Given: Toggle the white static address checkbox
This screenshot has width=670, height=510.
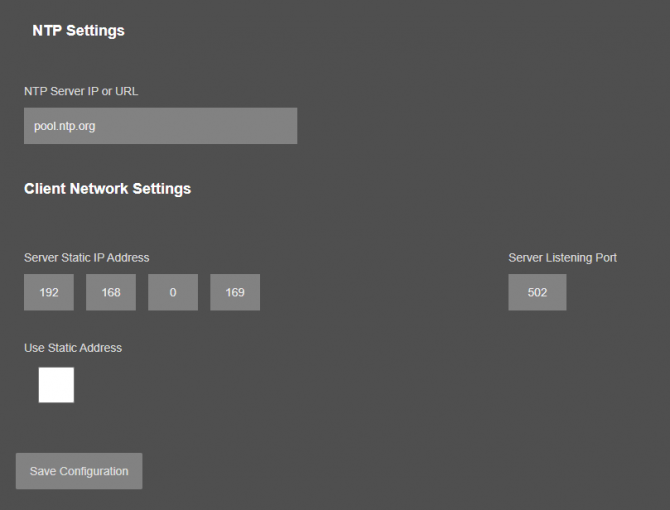Looking at the screenshot, I should [56, 385].
